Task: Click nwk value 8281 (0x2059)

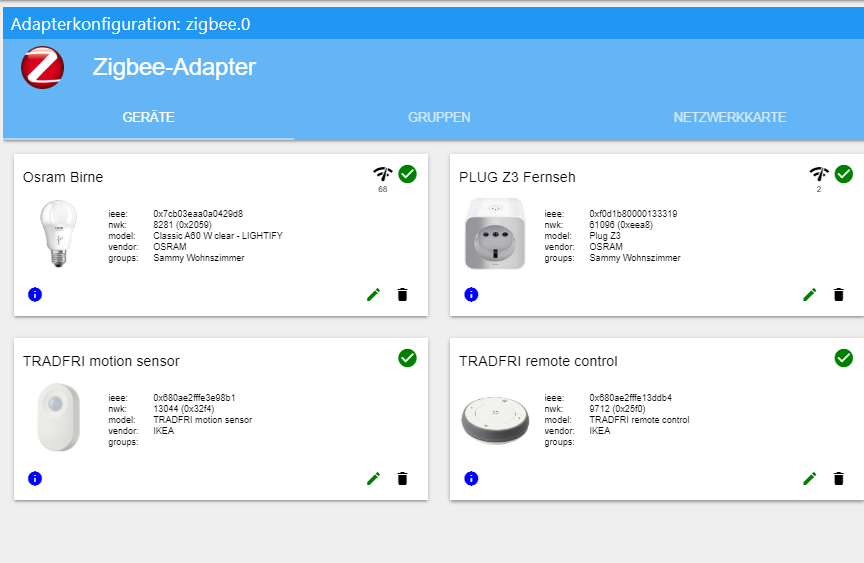Action: pyautogui.click(x=182, y=225)
